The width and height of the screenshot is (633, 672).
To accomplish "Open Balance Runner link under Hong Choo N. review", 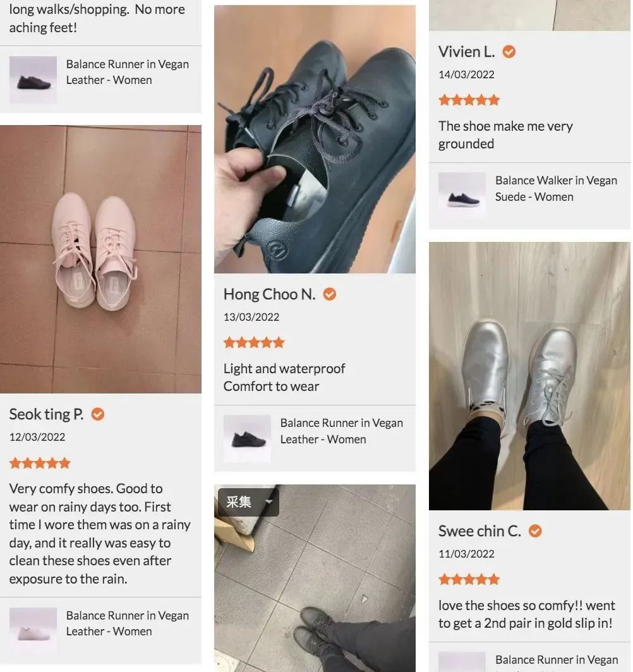I will 341,431.
